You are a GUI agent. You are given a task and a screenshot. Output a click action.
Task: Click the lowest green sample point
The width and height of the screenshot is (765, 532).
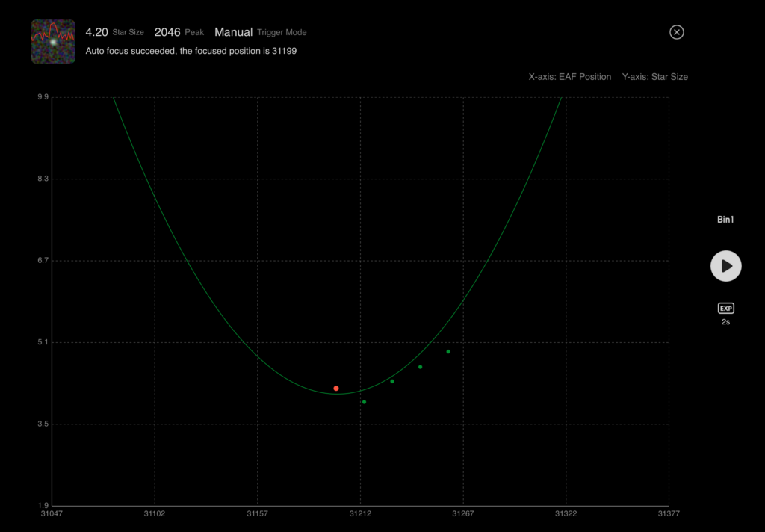(364, 402)
